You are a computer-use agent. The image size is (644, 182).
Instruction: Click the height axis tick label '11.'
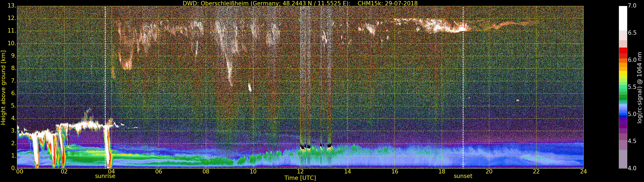[x=12, y=31]
